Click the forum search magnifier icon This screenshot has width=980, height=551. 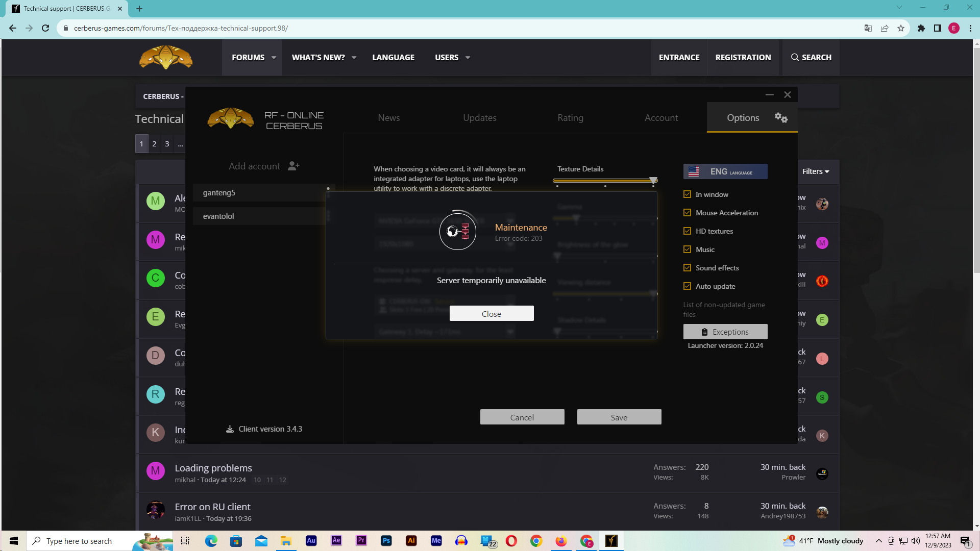[x=795, y=57]
